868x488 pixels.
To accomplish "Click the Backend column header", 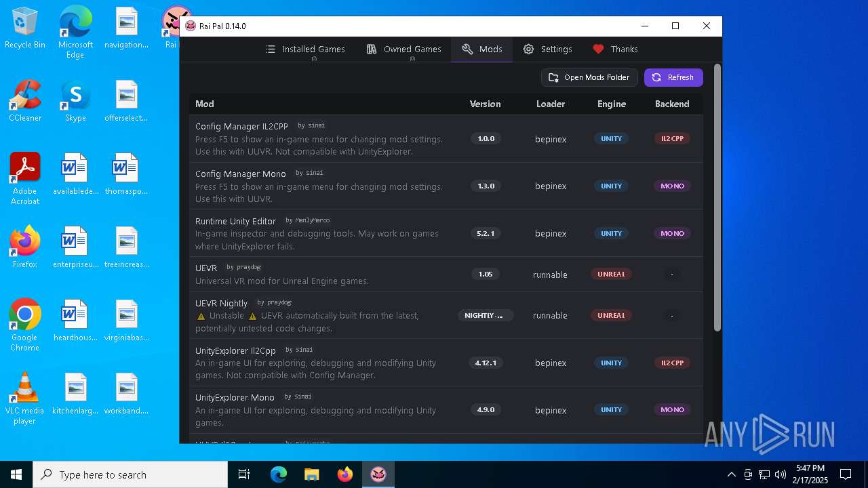I will [672, 104].
